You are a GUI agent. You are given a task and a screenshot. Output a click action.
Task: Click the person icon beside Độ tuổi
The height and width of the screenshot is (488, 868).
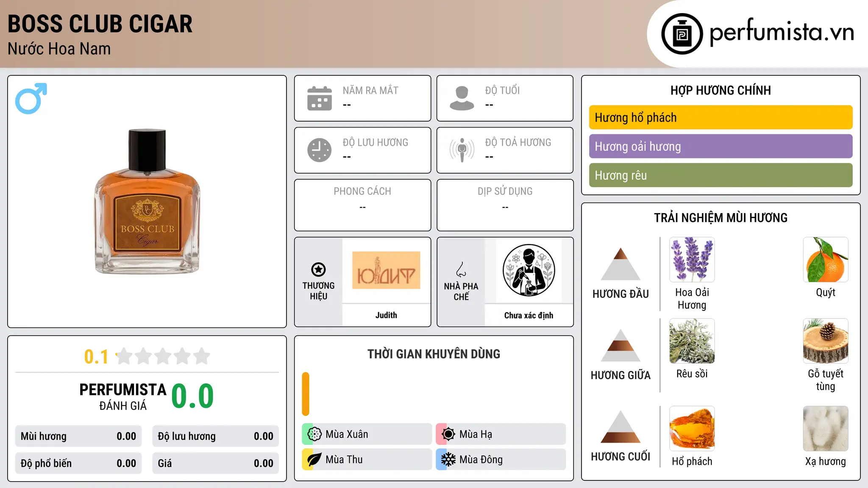click(462, 98)
